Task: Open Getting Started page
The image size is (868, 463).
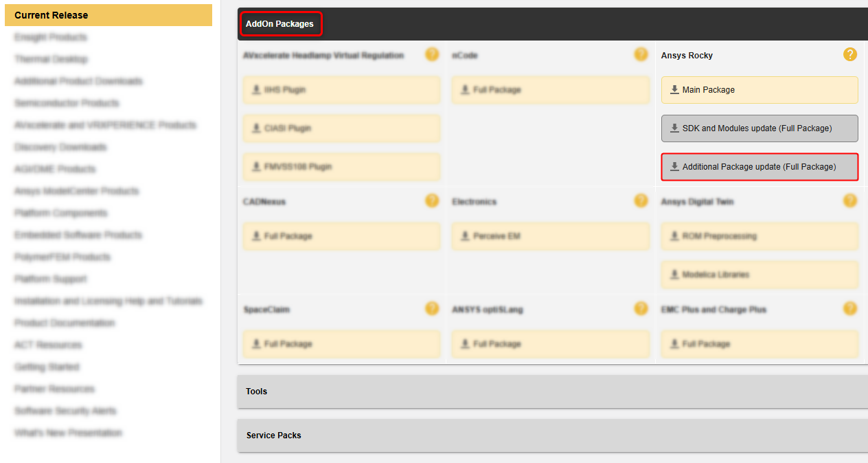Action: click(47, 367)
